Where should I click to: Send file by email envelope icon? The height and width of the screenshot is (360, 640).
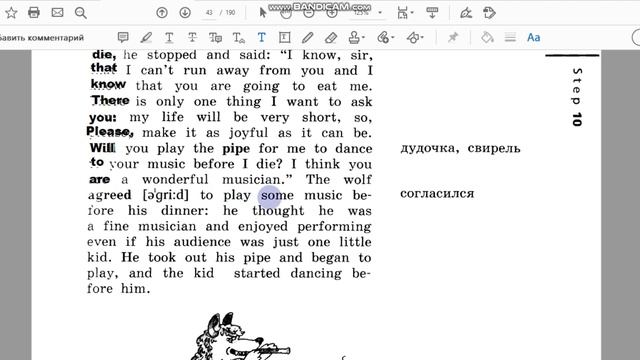pyautogui.click(x=57, y=13)
